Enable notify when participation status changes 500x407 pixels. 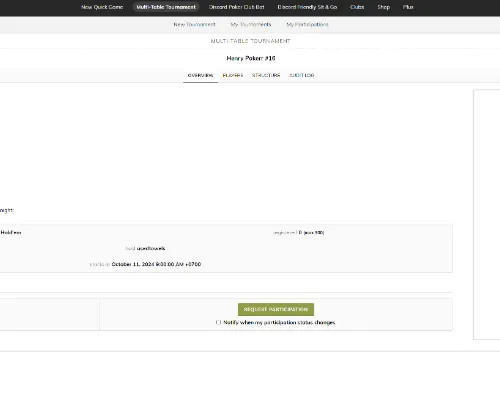[218, 322]
